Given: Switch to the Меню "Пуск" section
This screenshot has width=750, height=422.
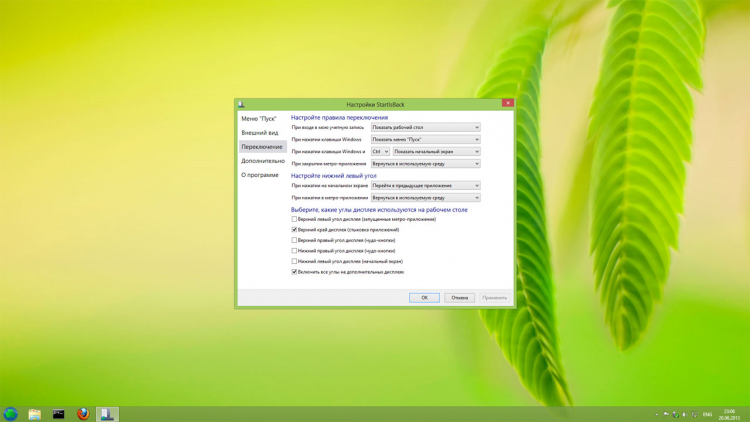Looking at the screenshot, I should [x=259, y=119].
